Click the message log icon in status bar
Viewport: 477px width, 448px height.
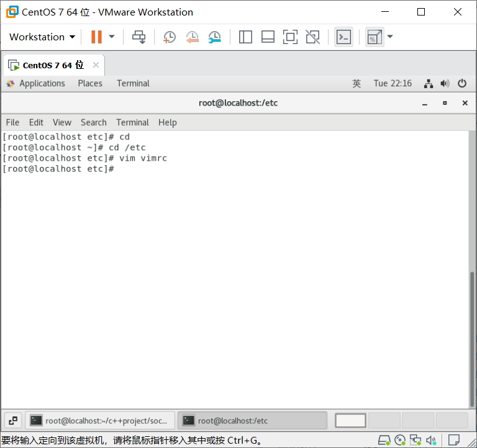(x=453, y=440)
